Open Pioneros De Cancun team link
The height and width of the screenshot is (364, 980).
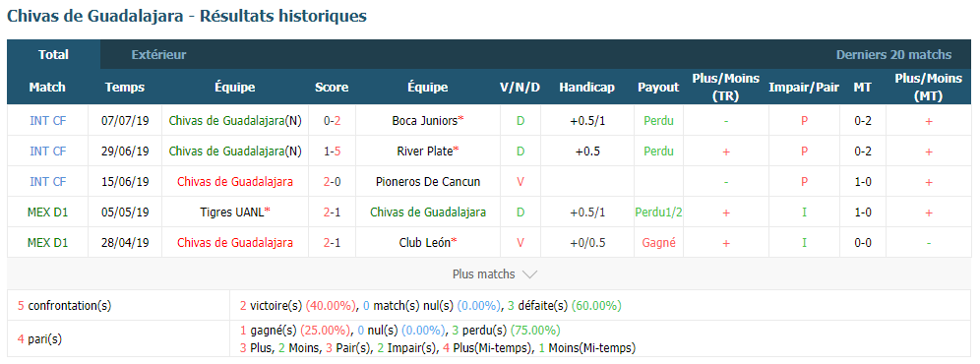click(x=427, y=181)
